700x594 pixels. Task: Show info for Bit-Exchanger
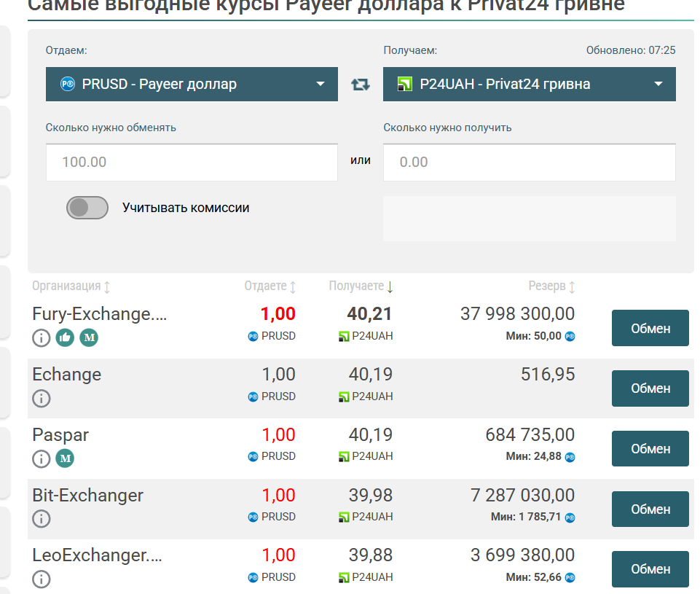coord(42,519)
